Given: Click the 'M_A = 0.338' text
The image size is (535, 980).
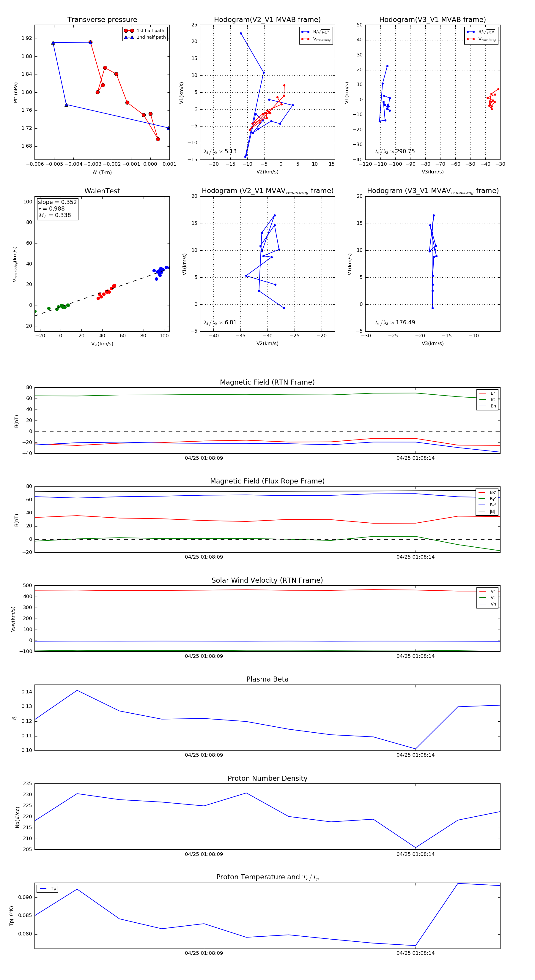Looking at the screenshot, I should (x=54, y=215).
